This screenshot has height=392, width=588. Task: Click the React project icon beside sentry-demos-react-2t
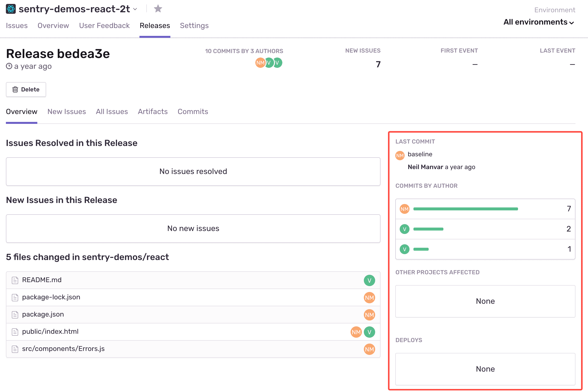[x=11, y=9]
